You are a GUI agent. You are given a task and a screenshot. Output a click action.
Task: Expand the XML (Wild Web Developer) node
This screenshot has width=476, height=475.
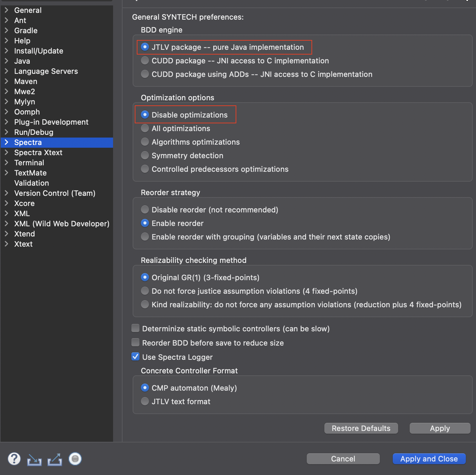click(6, 224)
